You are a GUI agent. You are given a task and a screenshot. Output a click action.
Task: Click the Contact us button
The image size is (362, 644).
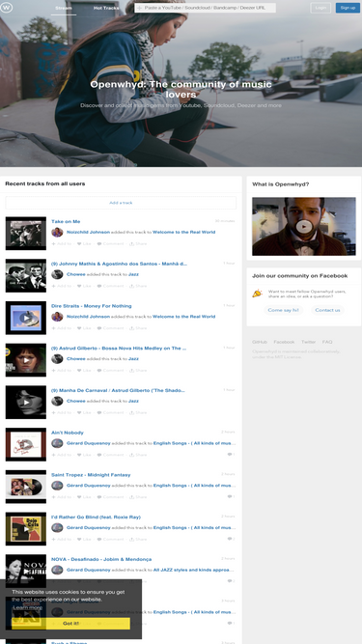click(x=327, y=310)
